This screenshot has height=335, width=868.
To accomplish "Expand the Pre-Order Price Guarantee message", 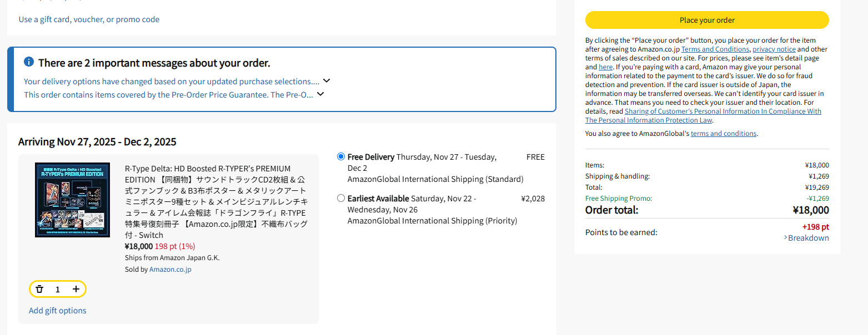I will (320, 94).
